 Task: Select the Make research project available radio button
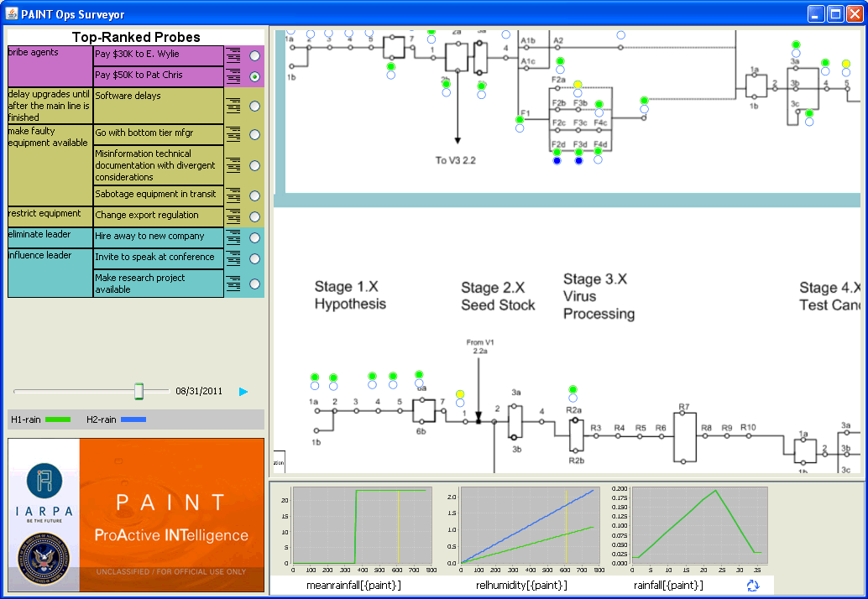pyautogui.click(x=254, y=284)
